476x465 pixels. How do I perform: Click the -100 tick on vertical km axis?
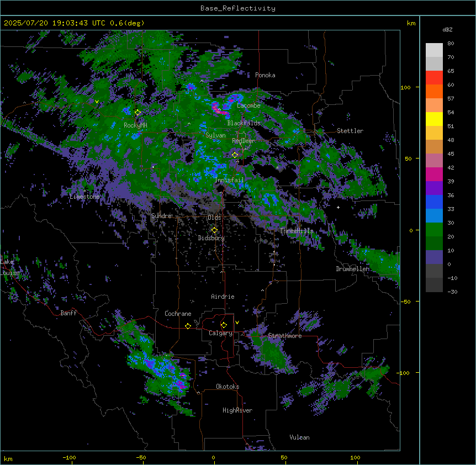[404, 373]
